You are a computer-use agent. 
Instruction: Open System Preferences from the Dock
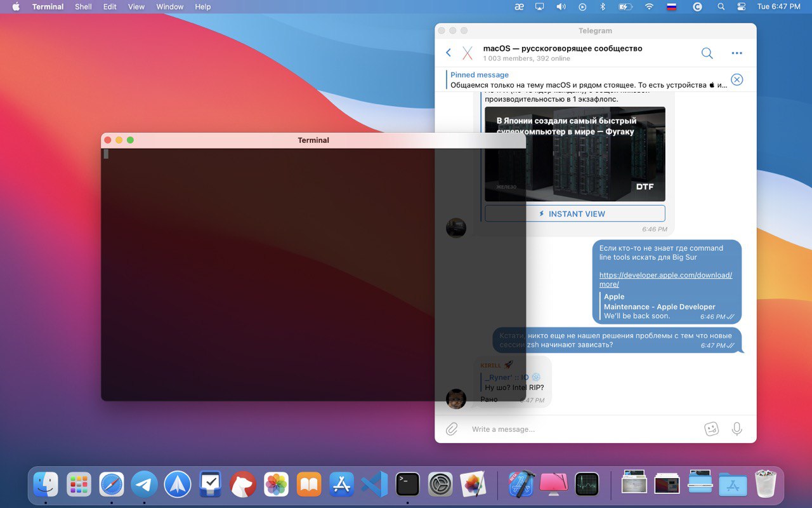pos(440,484)
